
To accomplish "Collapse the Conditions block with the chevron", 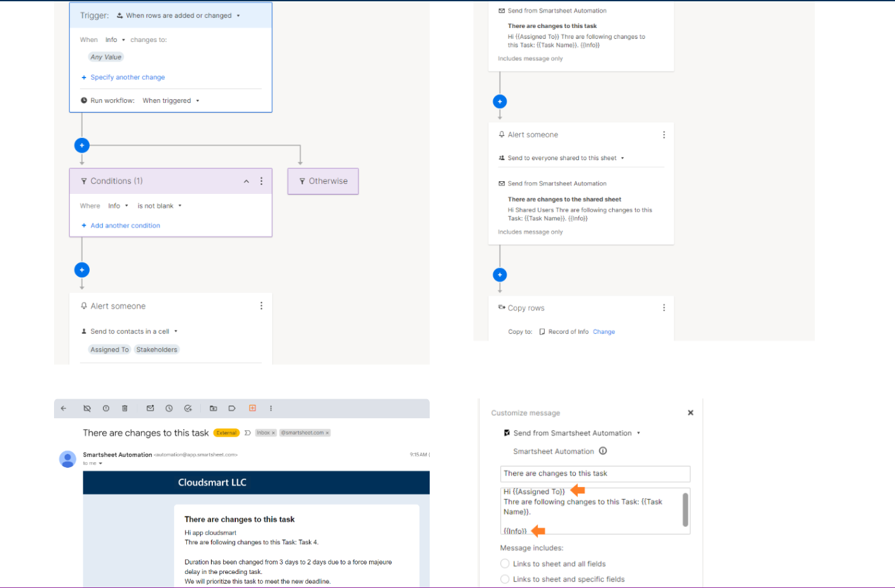I will point(246,181).
